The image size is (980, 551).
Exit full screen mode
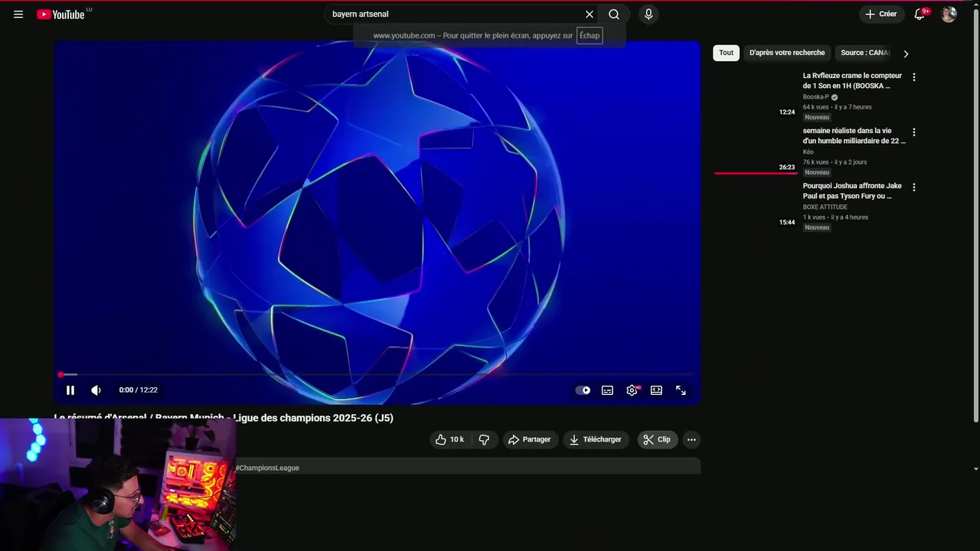pyautogui.click(x=681, y=390)
